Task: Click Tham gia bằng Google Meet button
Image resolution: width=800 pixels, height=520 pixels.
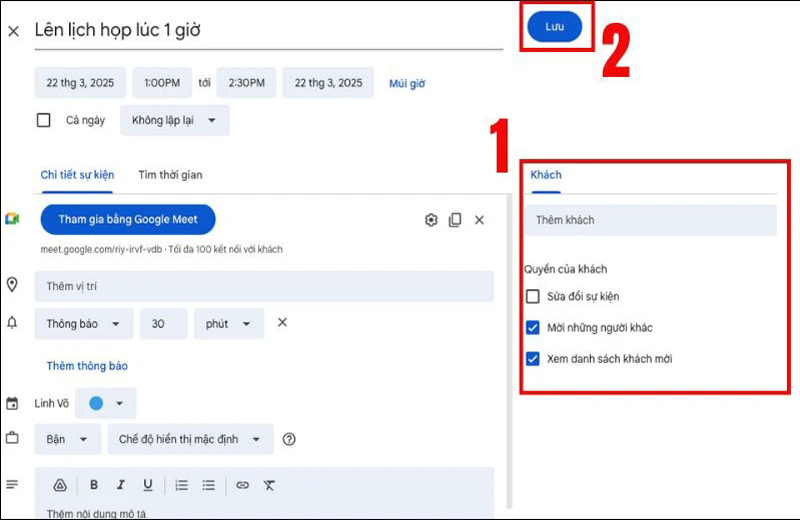Action: click(128, 219)
